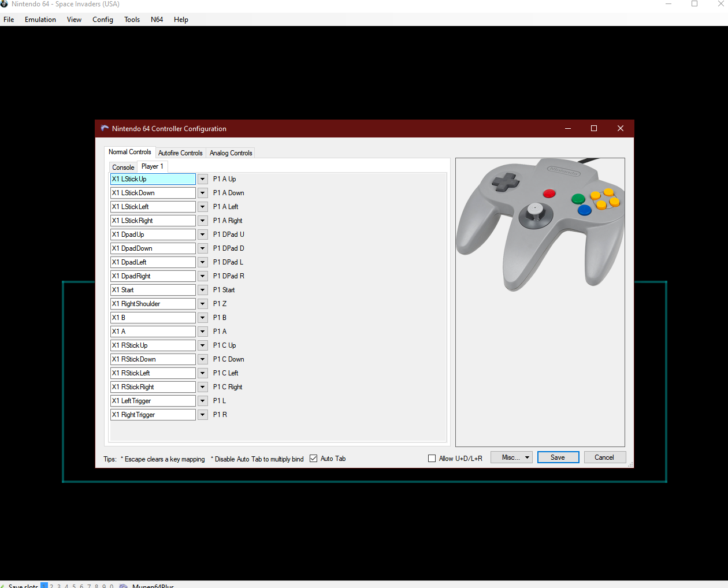Screen dimensions: 728x588
Task: Open the N64 menu
Action: [157, 20]
